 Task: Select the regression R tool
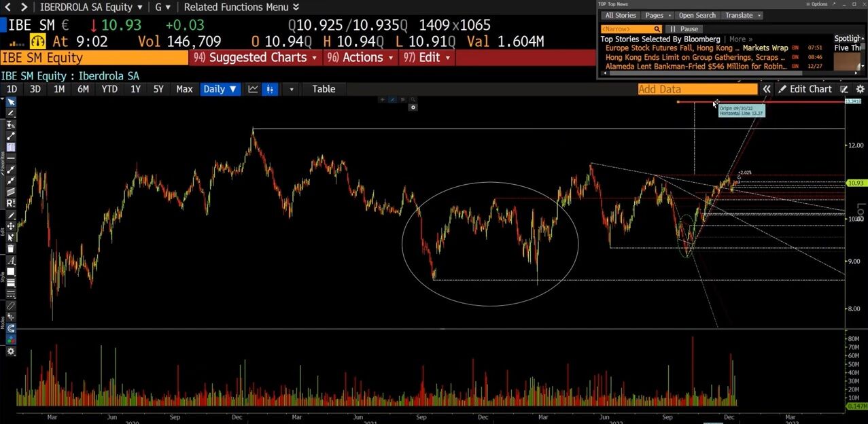coord(11,204)
